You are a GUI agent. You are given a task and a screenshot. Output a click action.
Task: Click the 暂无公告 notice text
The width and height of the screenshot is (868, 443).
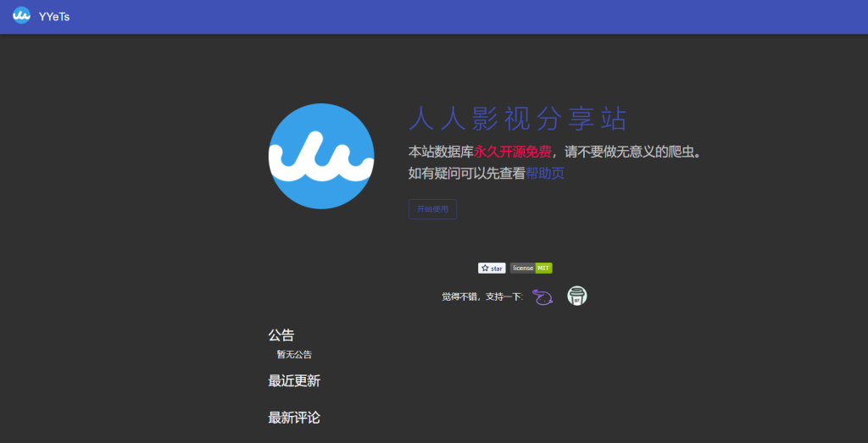point(294,355)
